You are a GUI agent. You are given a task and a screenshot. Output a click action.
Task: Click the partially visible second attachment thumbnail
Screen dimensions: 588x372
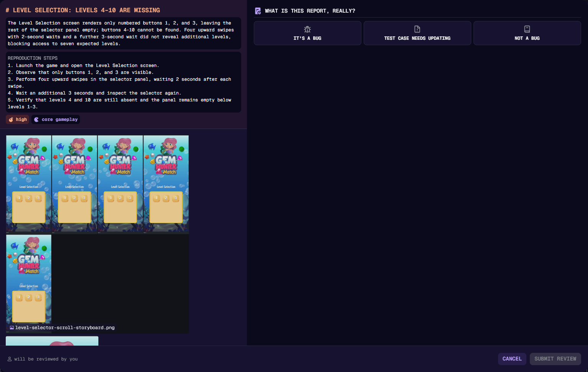coord(52,341)
